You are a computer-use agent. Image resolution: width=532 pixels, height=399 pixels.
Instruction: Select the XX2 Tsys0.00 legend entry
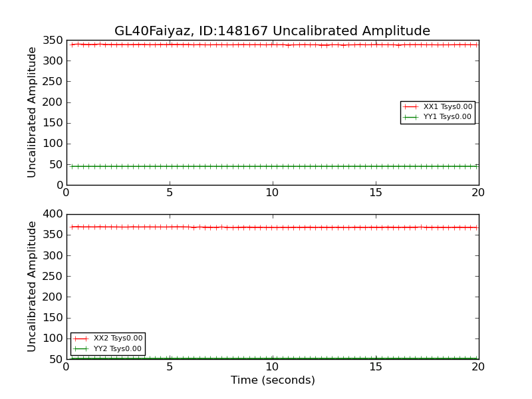tap(108, 338)
